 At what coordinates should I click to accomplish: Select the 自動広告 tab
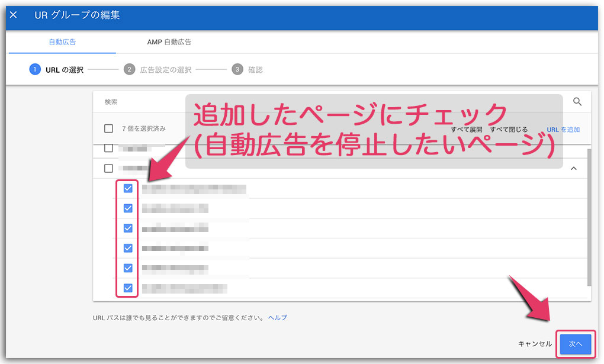coord(63,42)
